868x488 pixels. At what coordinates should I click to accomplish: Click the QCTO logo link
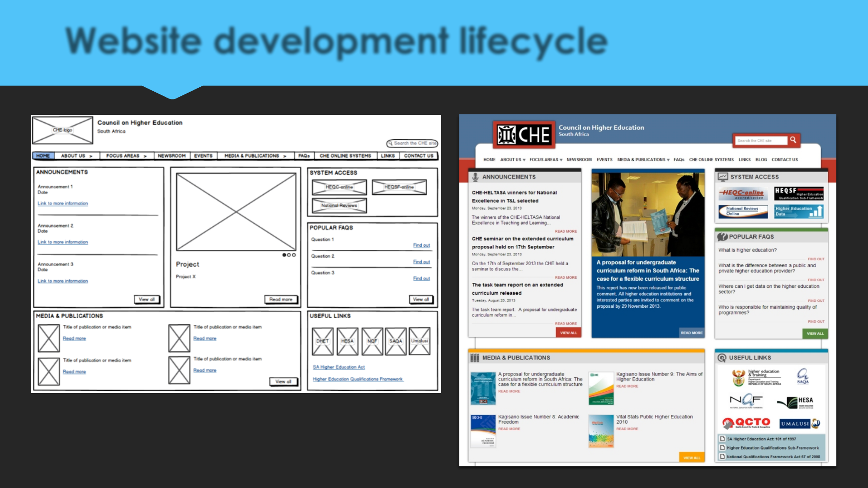click(746, 423)
